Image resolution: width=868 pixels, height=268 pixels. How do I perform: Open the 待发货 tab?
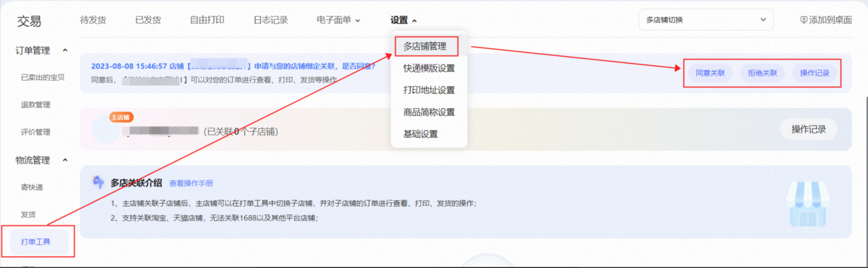(x=93, y=20)
